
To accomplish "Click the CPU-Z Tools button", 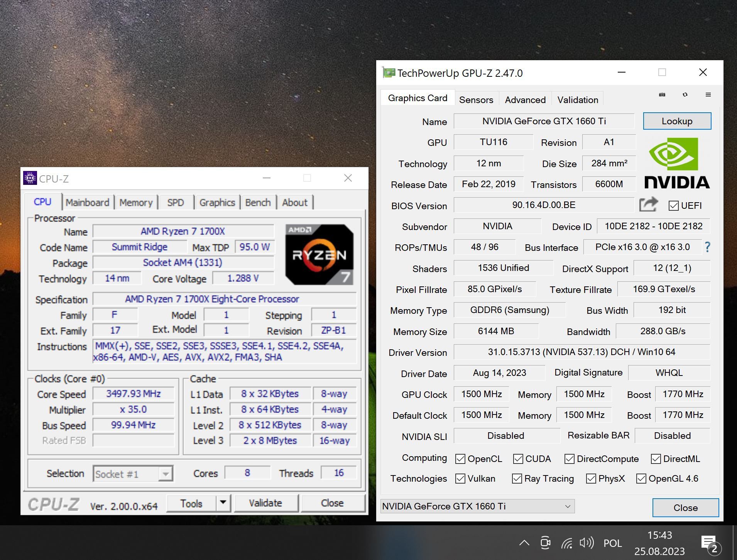I will point(191,503).
